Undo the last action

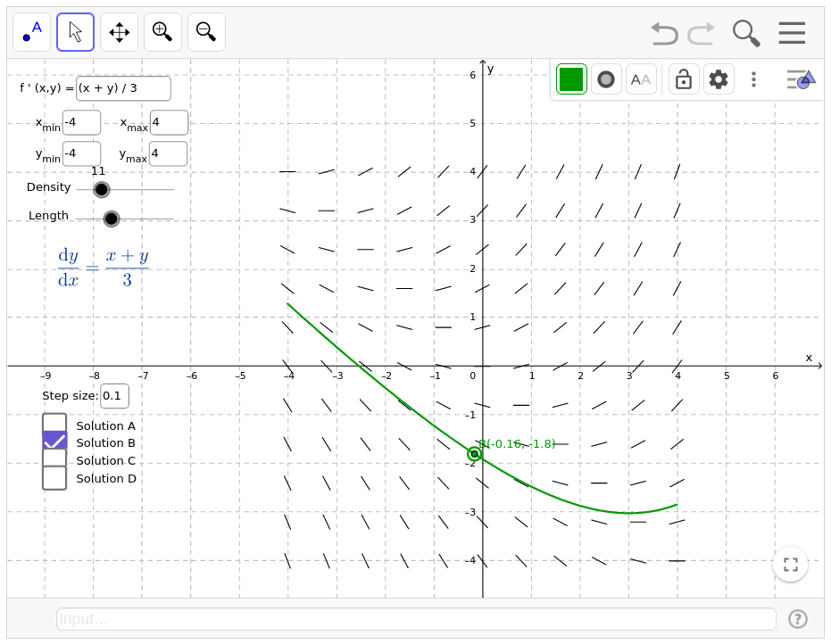tap(664, 33)
